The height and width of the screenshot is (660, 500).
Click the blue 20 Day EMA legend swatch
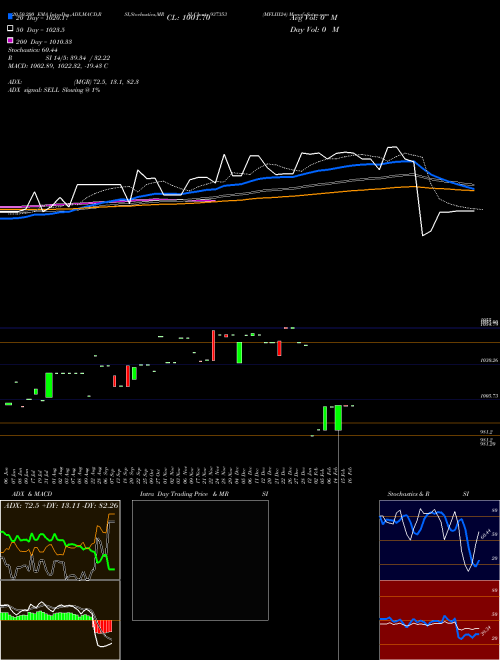click(x=10, y=17)
